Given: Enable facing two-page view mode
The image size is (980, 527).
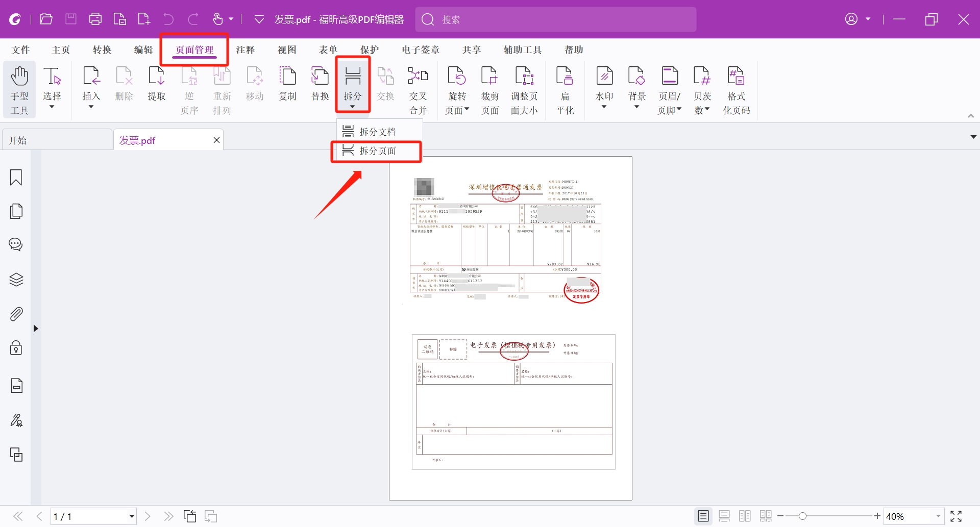Looking at the screenshot, I should tap(745, 516).
